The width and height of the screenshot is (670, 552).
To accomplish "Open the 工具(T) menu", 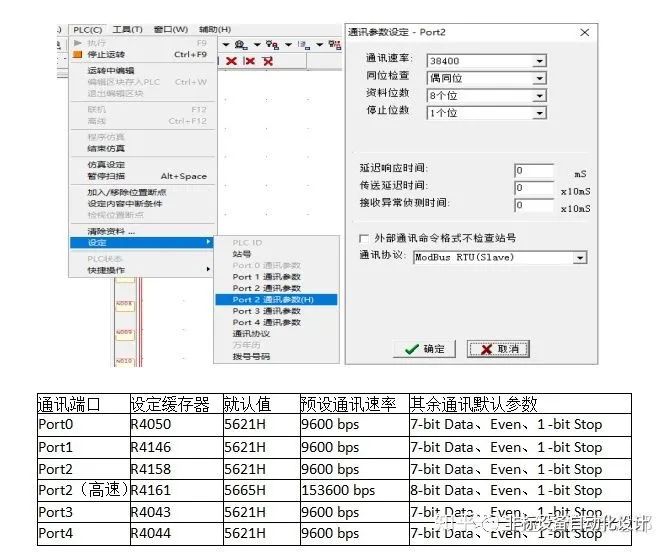I will point(127,29).
